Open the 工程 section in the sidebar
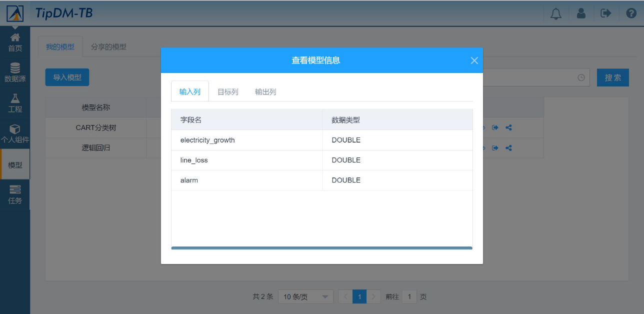Image resolution: width=644 pixels, height=314 pixels. (15, 97)
